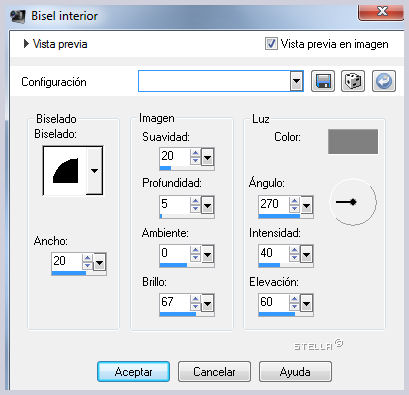
Task: Open the Elevación slider dropdown arrow
Action: point(306,304)
